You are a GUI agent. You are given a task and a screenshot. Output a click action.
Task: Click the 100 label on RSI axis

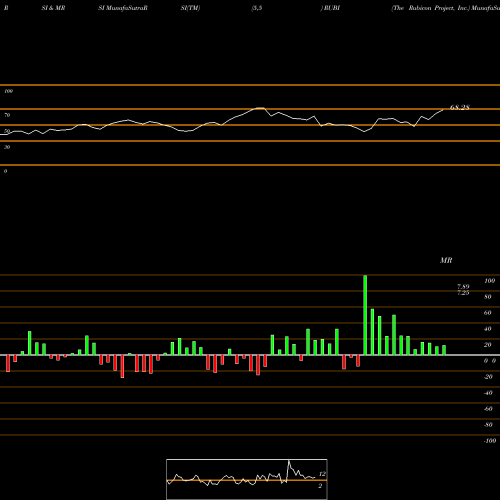[x=8, y=91]
